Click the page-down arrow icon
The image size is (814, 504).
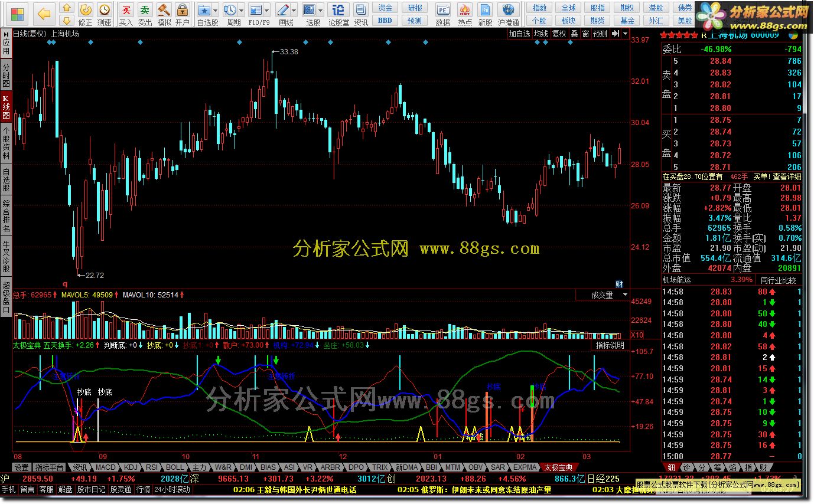[67, 21]
